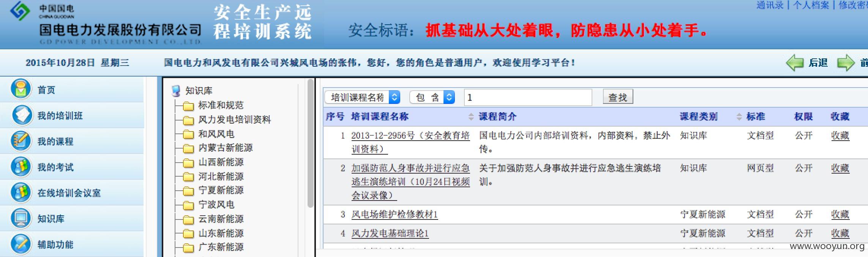Viewport: 868px width, 257px height.
Task: Click the search text field containing 1
Action: coord(528,97)
